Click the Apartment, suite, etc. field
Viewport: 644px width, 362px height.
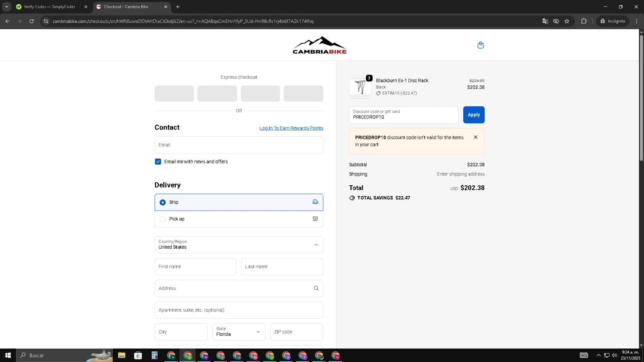(239, 310)
